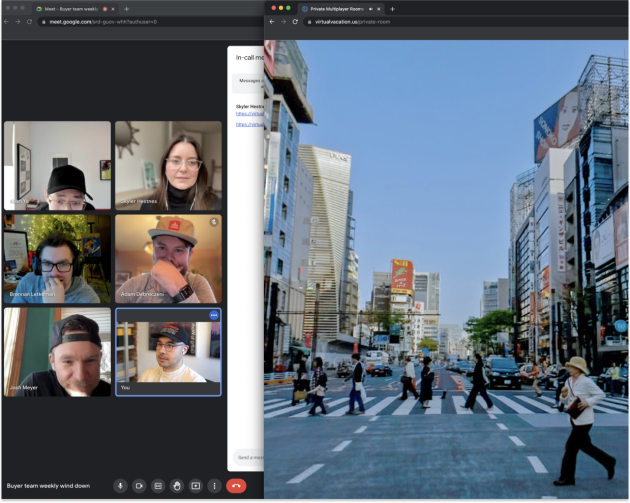This screenshot has height=503, width=630.
Task: Select Adam Debreczeni's video tile
Action: [168, 259]
